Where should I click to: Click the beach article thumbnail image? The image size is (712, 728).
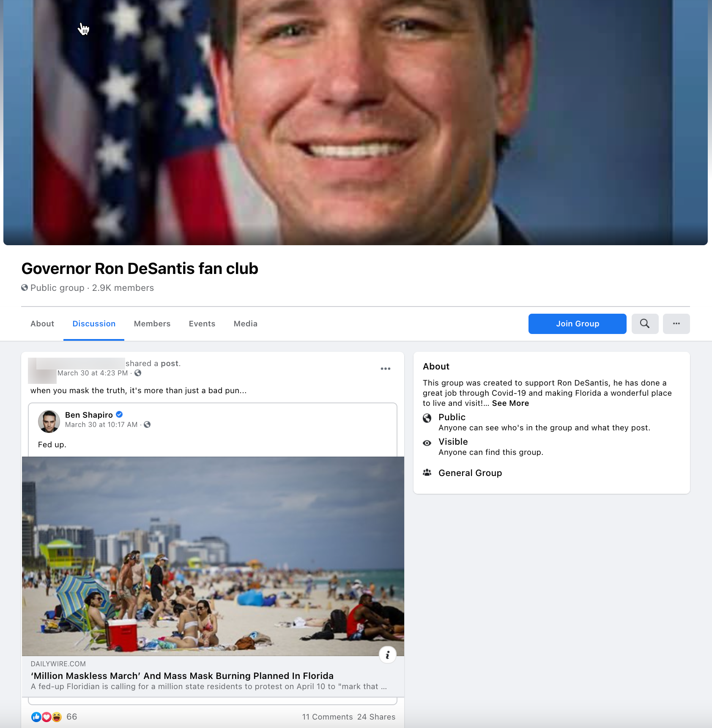pyautogui.click(x=213, y=556)
